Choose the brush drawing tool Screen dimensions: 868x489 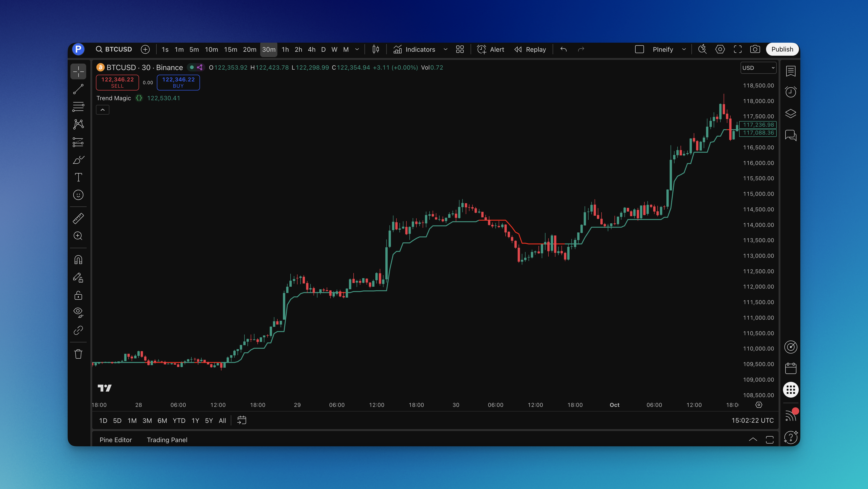[78, 160]
